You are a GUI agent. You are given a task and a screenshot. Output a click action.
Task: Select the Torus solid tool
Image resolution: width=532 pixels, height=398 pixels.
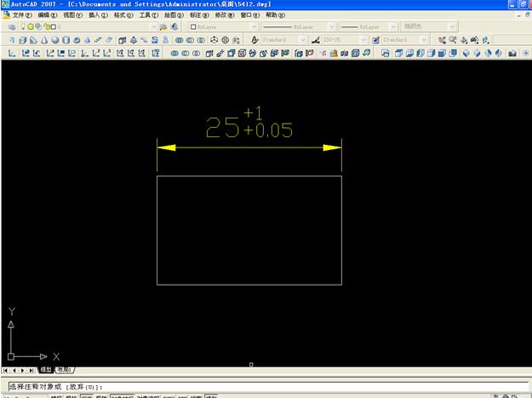click(77, 40)
